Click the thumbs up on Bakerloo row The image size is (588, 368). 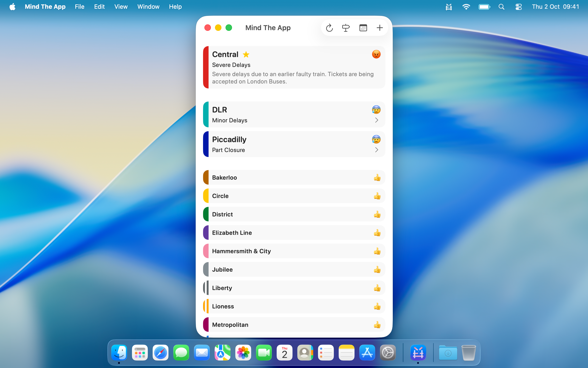(377, 177)
